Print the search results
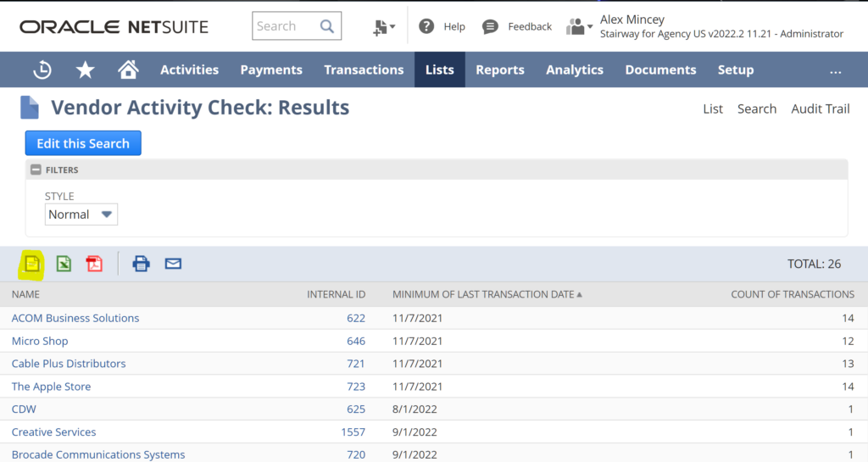Image resolution: width=868 pixels, height=462 pixels. click(142, 264)
